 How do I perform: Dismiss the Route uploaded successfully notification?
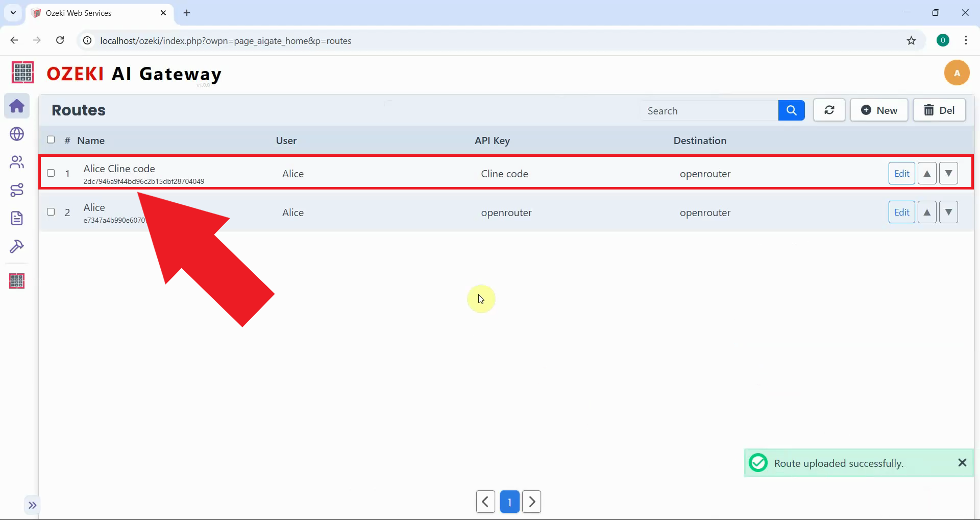point(963,463)
